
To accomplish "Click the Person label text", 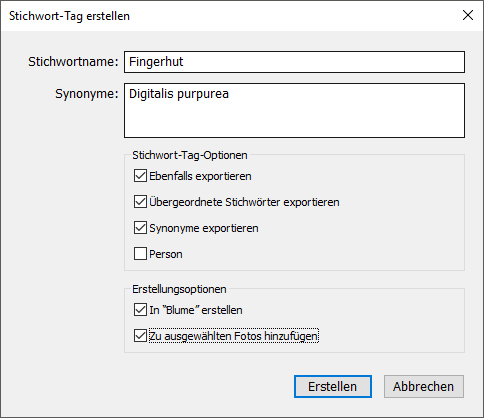I will click(166, 254).
